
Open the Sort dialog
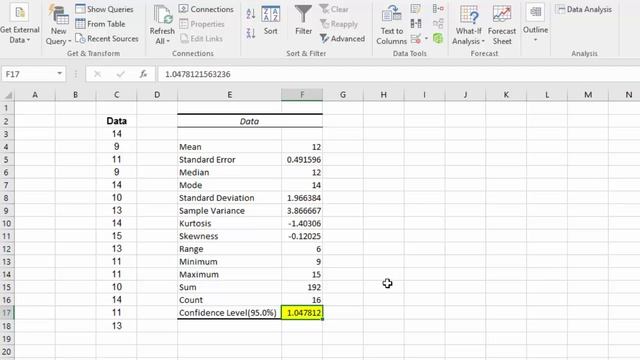(271, 20)
